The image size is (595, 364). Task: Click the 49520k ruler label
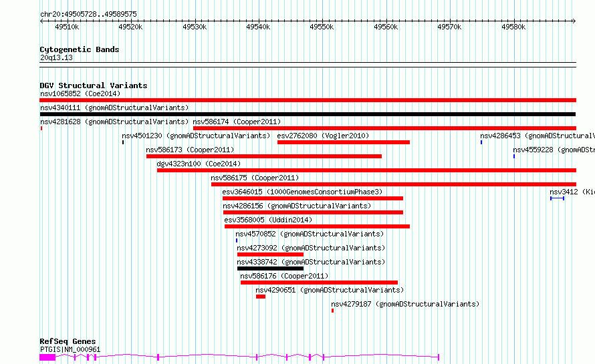click(x=130, y=27)
